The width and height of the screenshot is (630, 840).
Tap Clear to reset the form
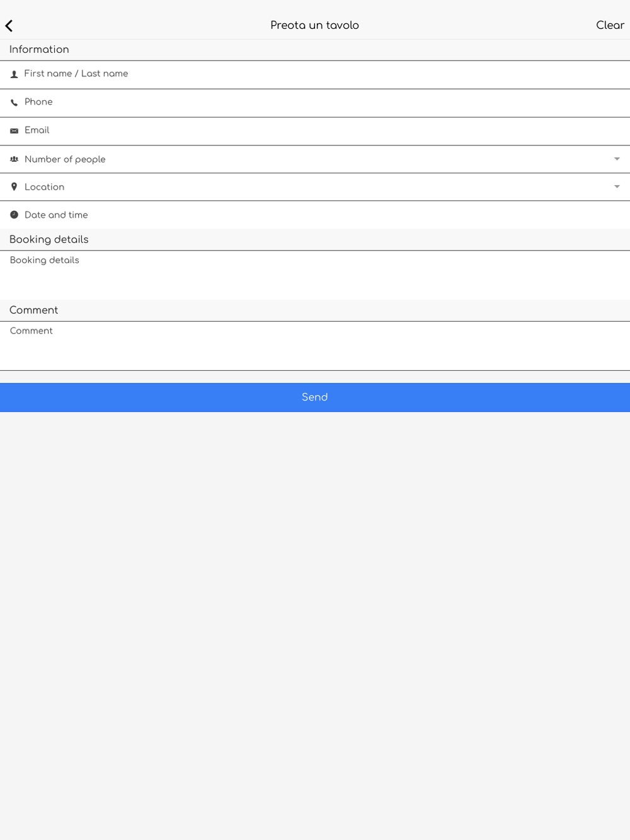coord(610,25)
